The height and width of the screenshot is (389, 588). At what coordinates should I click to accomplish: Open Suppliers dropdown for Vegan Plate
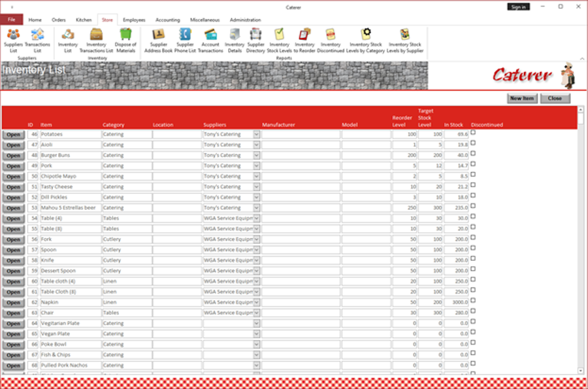click(x=257, y=334)
